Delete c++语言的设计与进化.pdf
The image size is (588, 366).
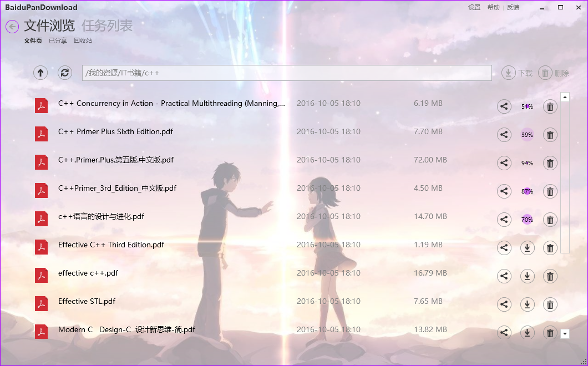tap(550, 220)
